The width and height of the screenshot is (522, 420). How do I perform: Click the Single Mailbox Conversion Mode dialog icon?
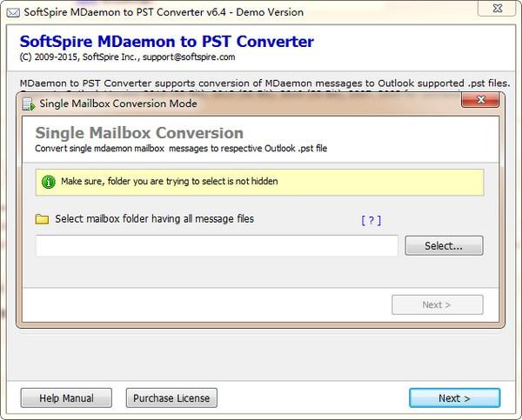[28, 103]
